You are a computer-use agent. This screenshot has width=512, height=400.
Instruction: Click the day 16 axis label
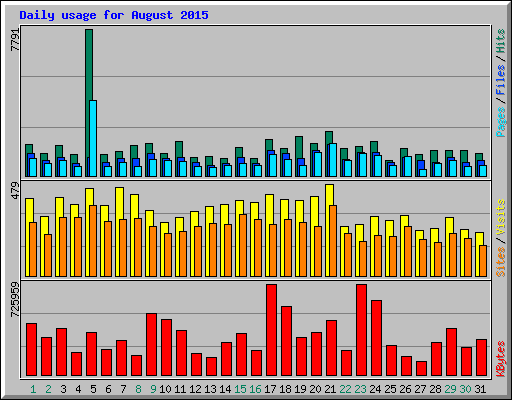255,389
